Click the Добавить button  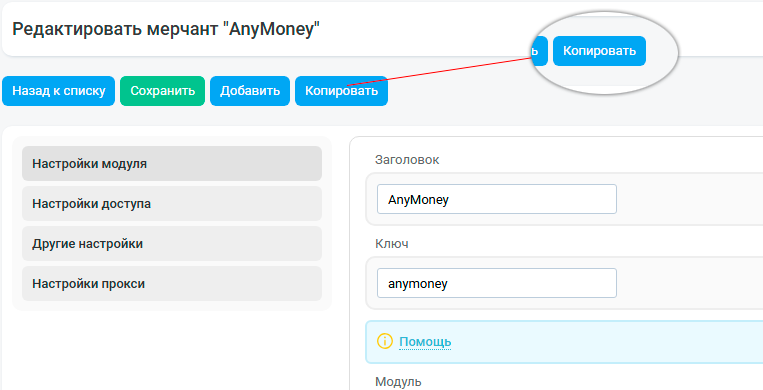pyautogui.click(x=250, y=91)
